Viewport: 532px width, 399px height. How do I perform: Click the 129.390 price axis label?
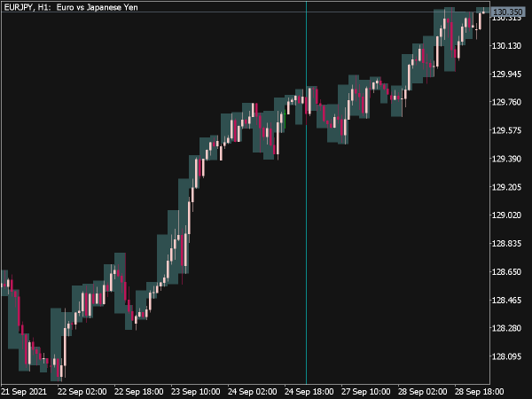click(x=506, y=159)
